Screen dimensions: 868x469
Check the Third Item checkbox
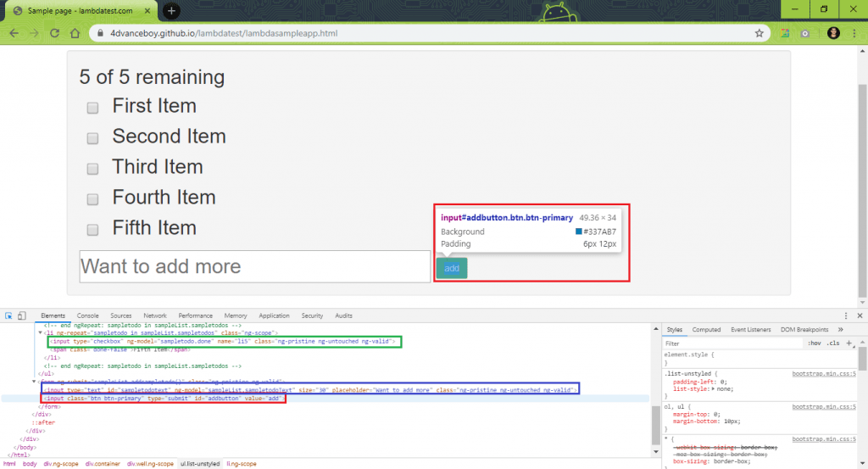[92, 168]
